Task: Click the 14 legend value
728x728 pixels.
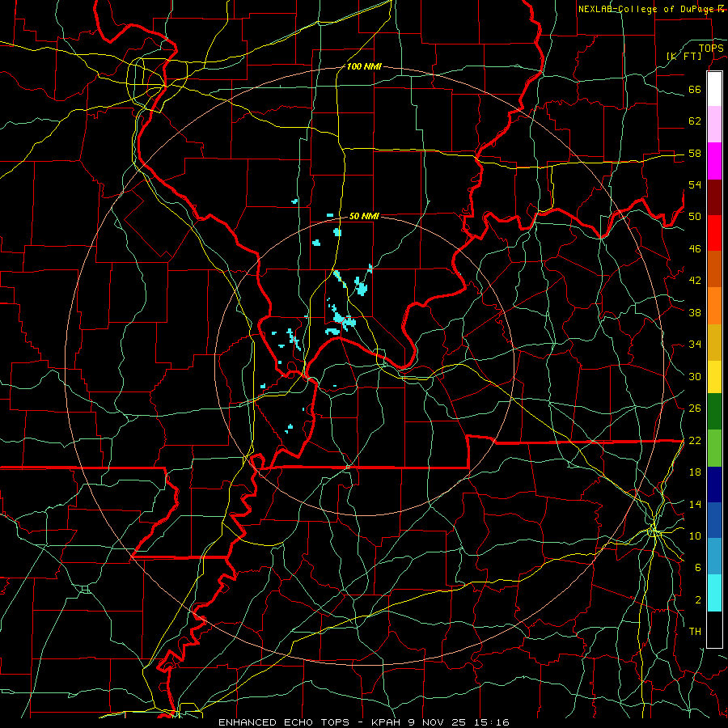Action: pos(695,504)
